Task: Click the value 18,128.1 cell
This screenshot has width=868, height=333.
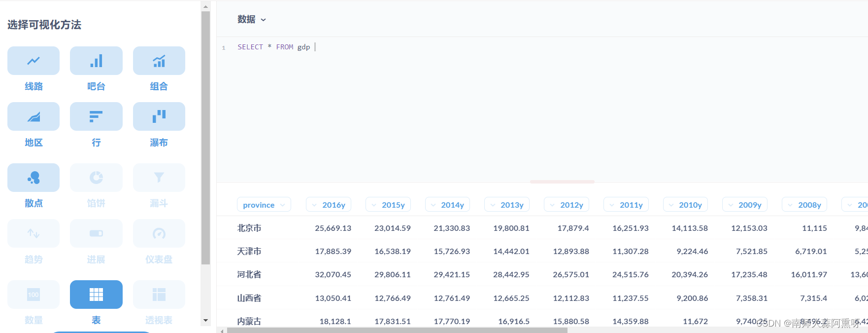Action: 335,321
